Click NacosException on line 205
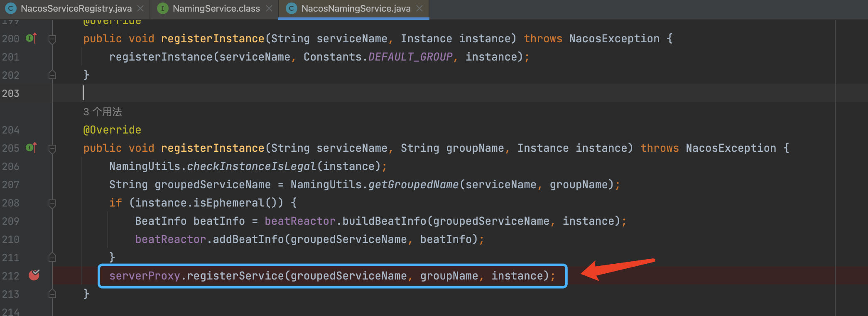The width and height of the screenshot is (868, 316). (731, 148)
